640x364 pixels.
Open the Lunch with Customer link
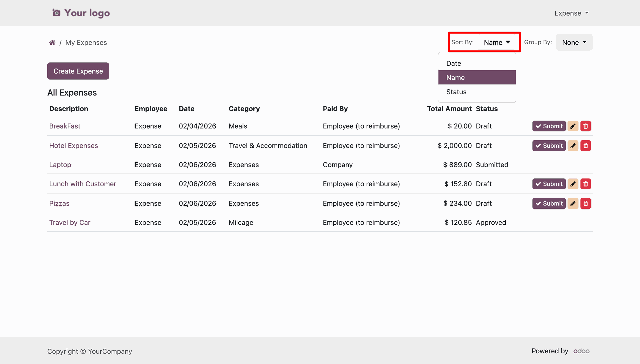(x=82, y=184)
